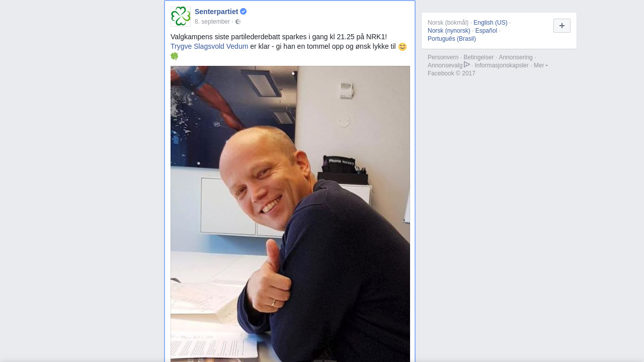Open the 8. september post timestamp
The height and width of the screenshot is (362, 644).
click(x=212, y=22)
